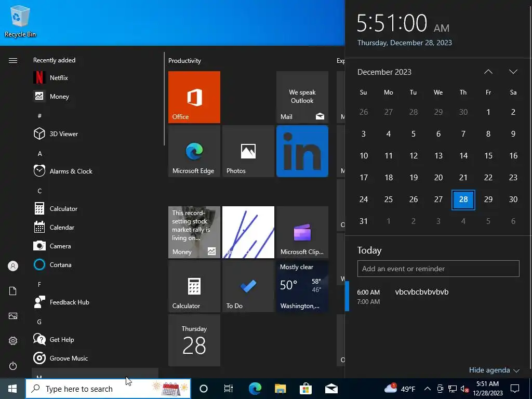Open the Calculator tile
Image resolution: width=532 pixels, height=399 pixels.
pos(194,286)
